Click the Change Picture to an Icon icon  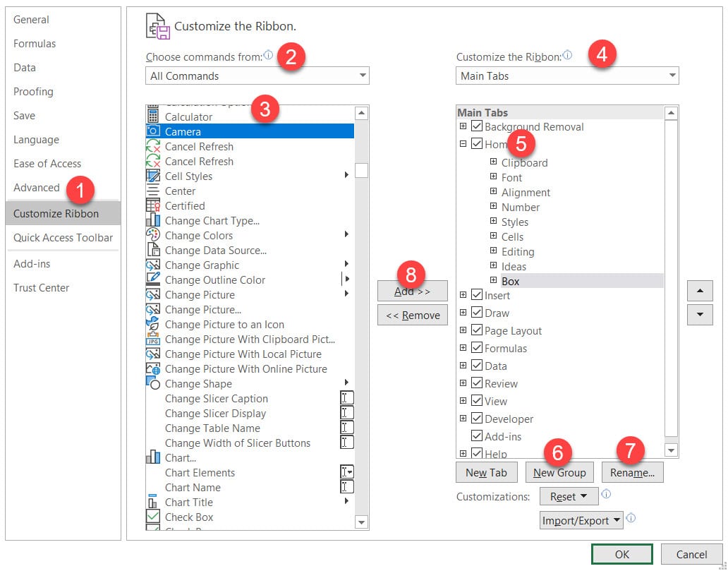[153, 324]
